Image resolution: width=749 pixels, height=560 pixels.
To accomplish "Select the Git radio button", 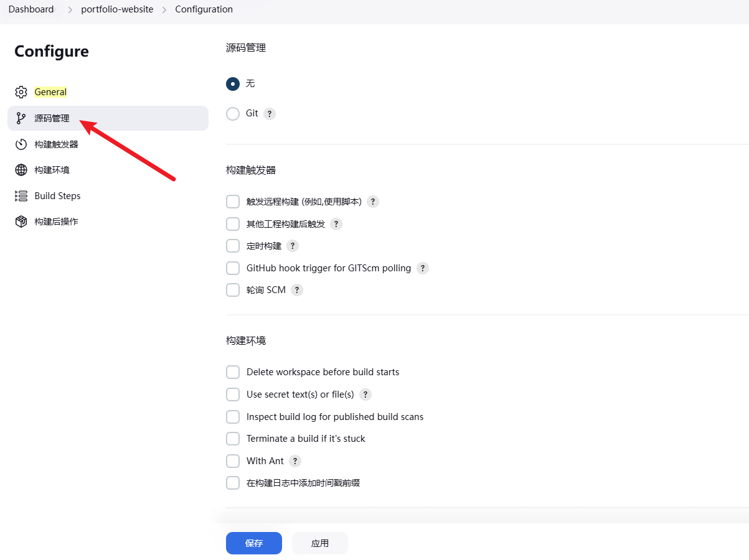I will pos(233,114).
